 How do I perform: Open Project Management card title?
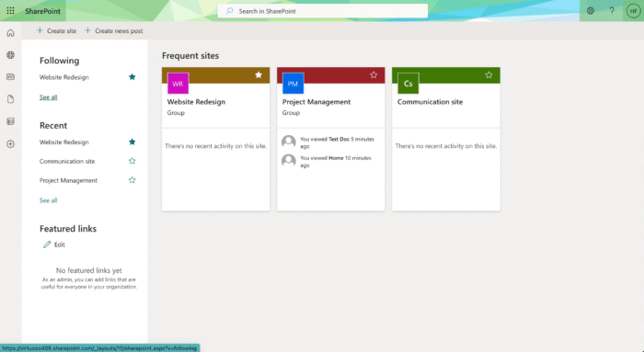tap(316, 102)
